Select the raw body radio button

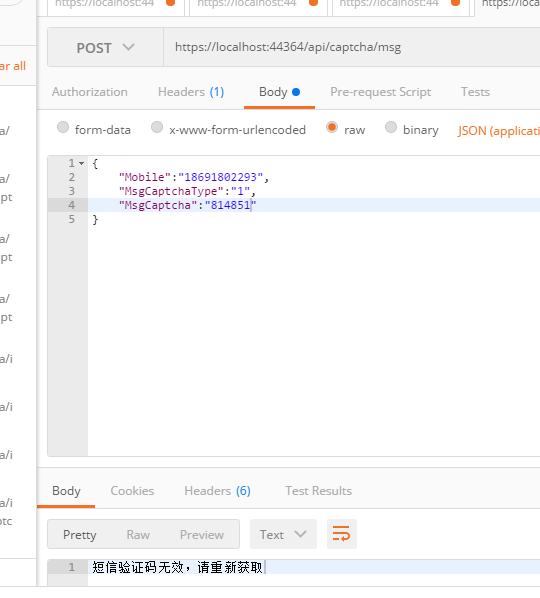tap(332, 127)
